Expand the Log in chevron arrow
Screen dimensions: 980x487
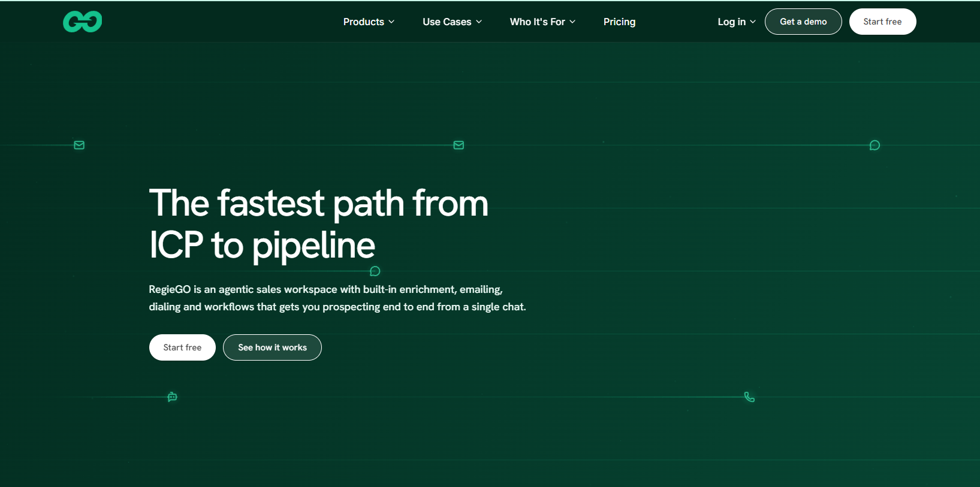(753, 22)
